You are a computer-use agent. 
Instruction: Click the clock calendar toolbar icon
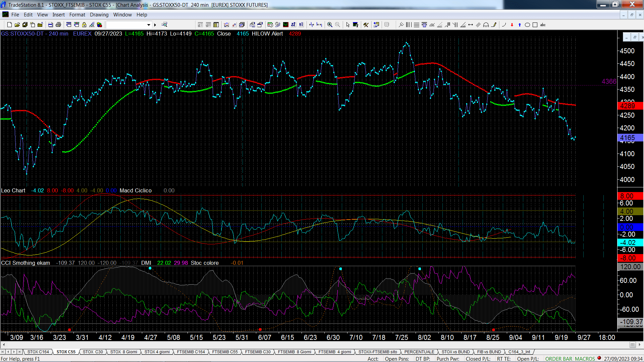tap(270, 25)
